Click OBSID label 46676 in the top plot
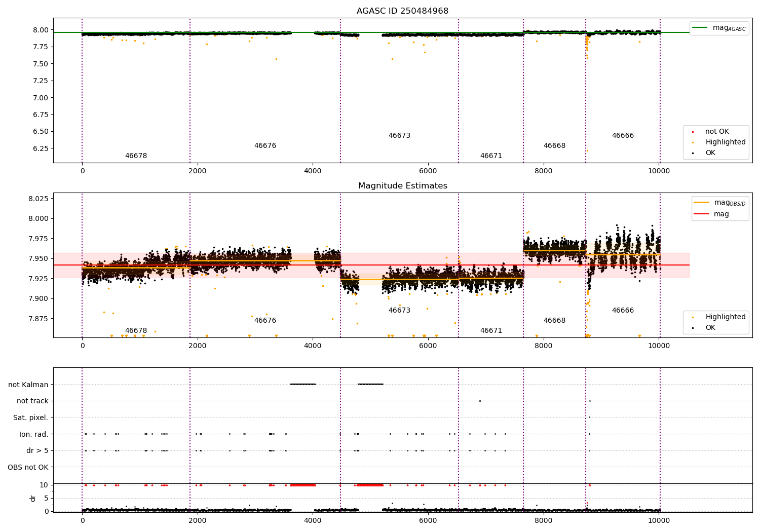The height and width of the screenshot is (532, 760). [x=265, y=145]
